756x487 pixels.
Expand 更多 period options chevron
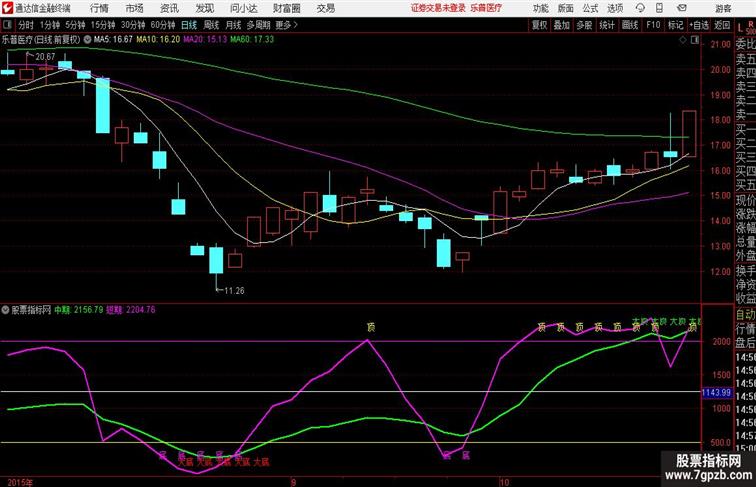(286, 25)
